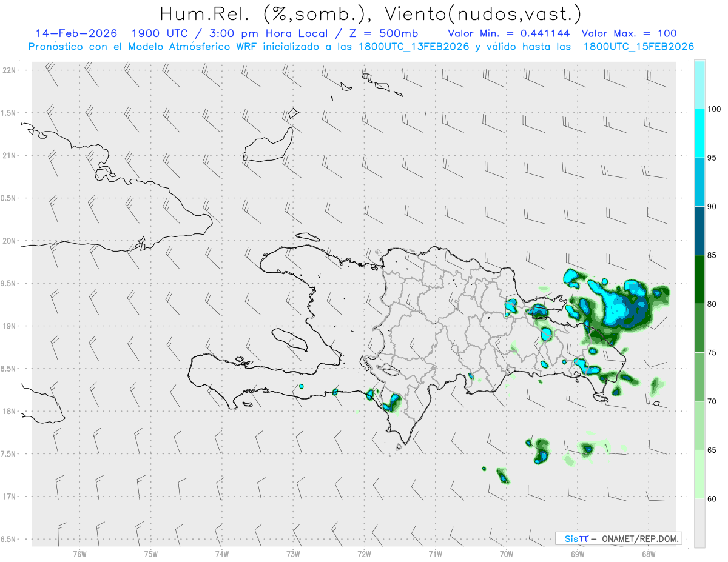
Task: Click the palest green 60–65 colorbar segment
Action: click(699, 474)
